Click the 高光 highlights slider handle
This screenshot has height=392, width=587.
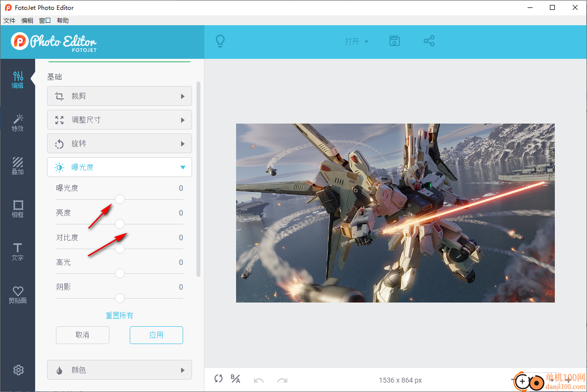click(120, 273)
